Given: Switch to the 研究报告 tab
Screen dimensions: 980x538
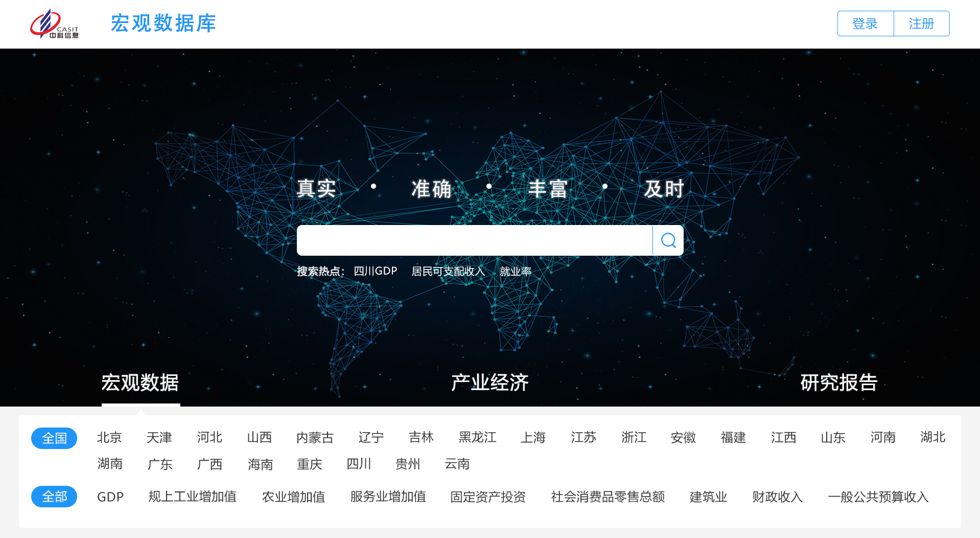Looking at the screenshot, I should click(x=839, y=383).
